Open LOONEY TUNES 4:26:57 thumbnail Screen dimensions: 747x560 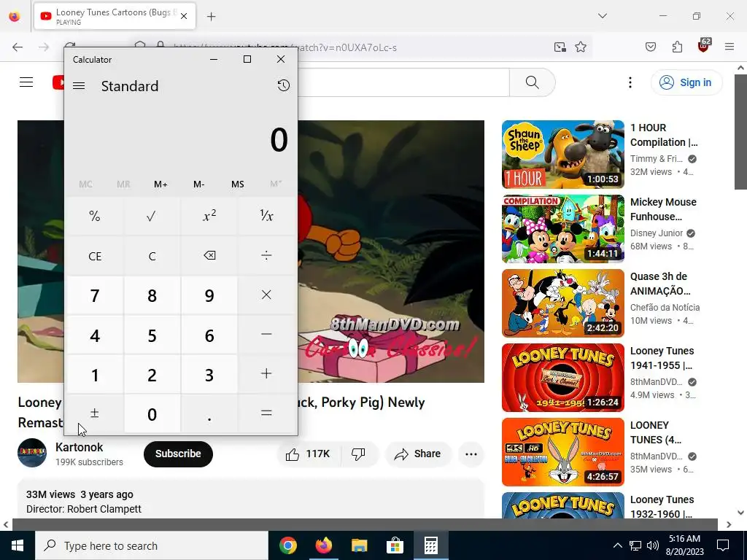tap(562, 452)
